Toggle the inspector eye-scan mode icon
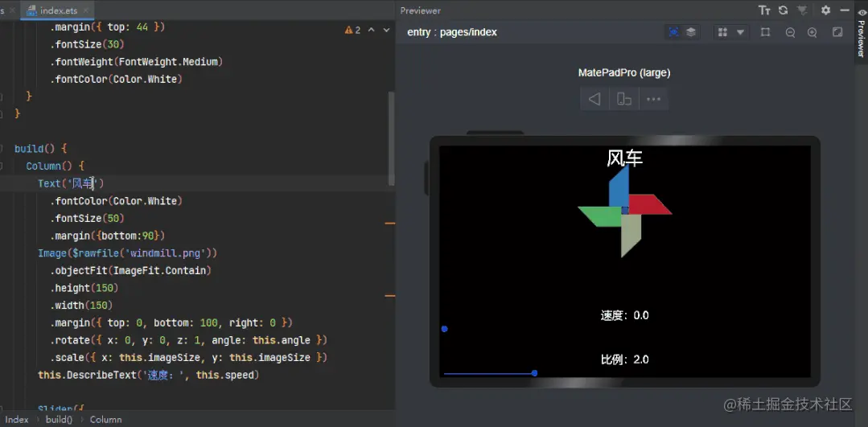 [x=673, y=32]
